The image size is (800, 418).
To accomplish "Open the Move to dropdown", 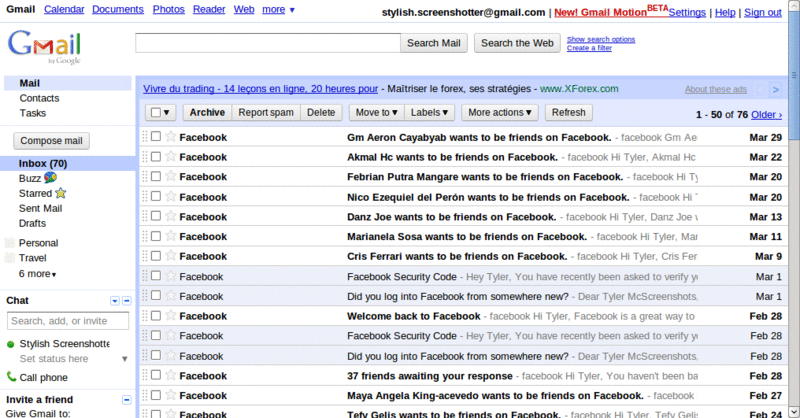I will click(377, 112).
